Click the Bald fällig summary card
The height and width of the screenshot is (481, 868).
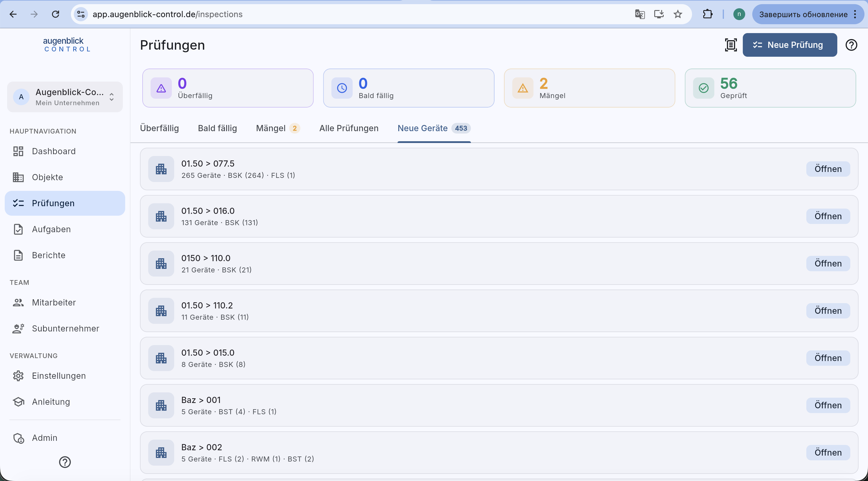[x=408, y=88]
